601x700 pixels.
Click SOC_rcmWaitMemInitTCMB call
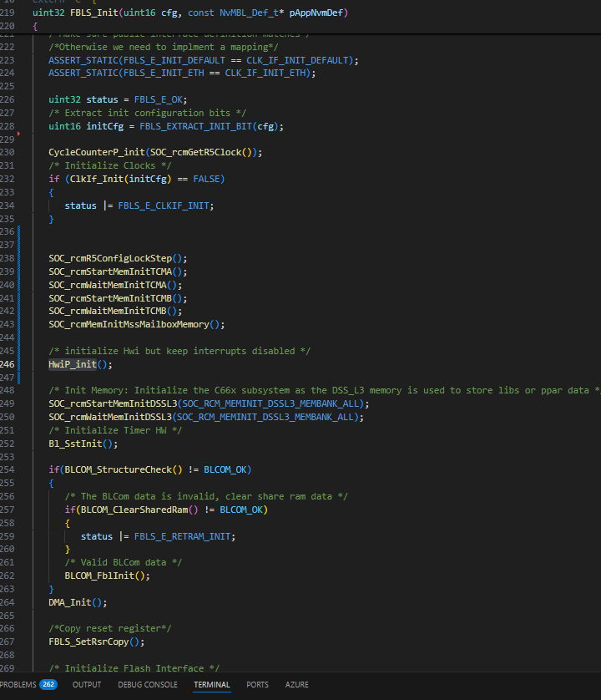(107, 311)
